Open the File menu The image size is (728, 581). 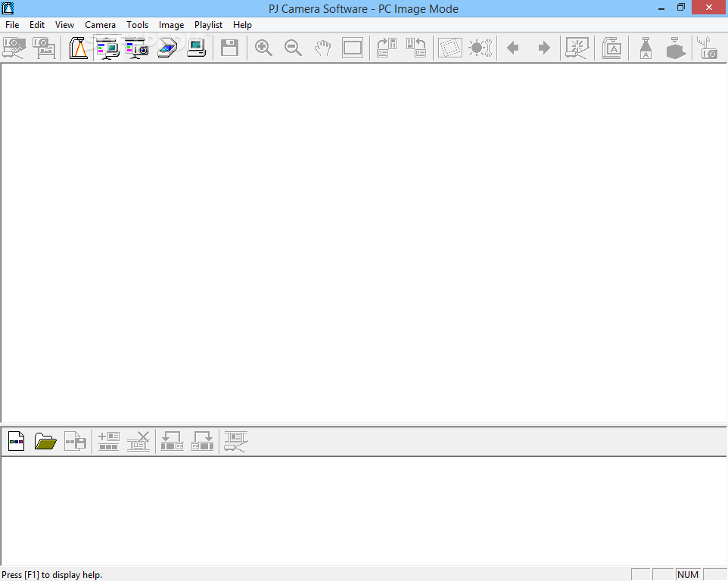[x=12, y=25]
